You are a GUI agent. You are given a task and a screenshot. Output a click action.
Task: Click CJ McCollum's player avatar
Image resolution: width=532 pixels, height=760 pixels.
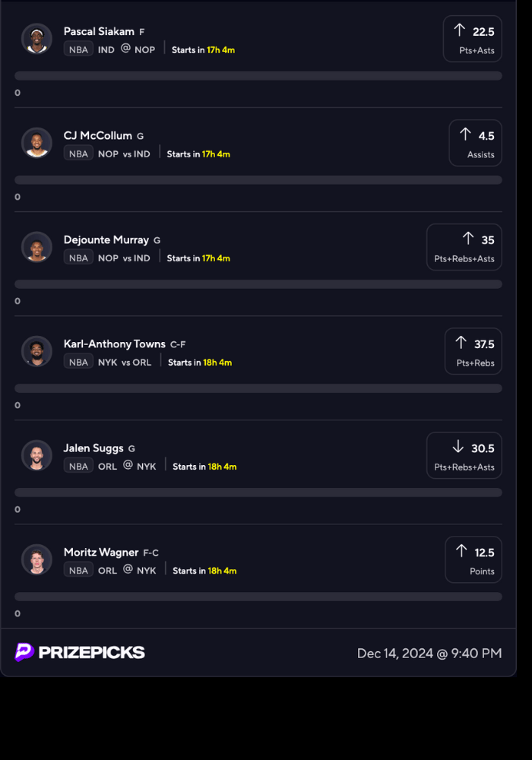tap(36, 143)
